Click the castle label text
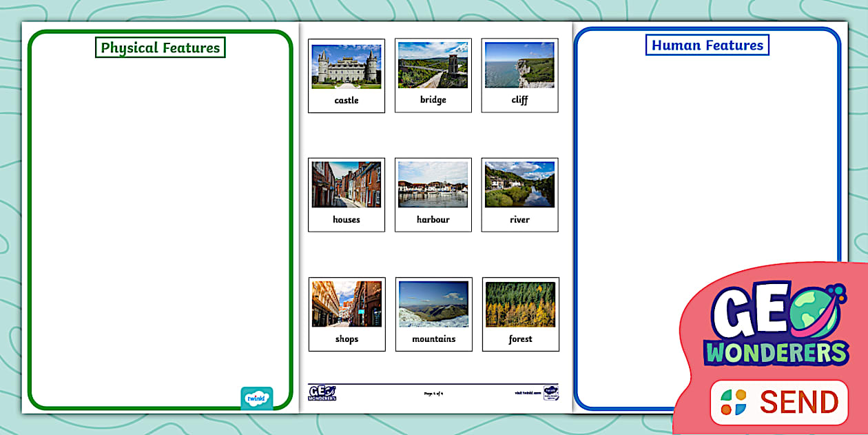This screenshot has height=435, width=868. [x=346, y=100]
